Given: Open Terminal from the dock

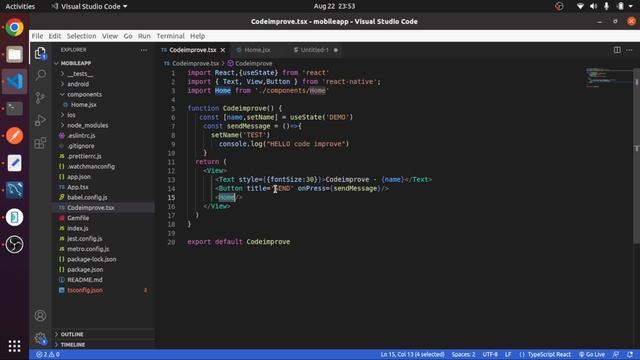Looking at the screenshot, I should click(x=14, y=109).
